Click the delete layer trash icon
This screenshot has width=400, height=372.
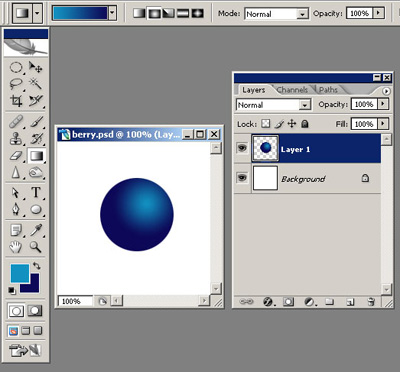coord(370,302)
